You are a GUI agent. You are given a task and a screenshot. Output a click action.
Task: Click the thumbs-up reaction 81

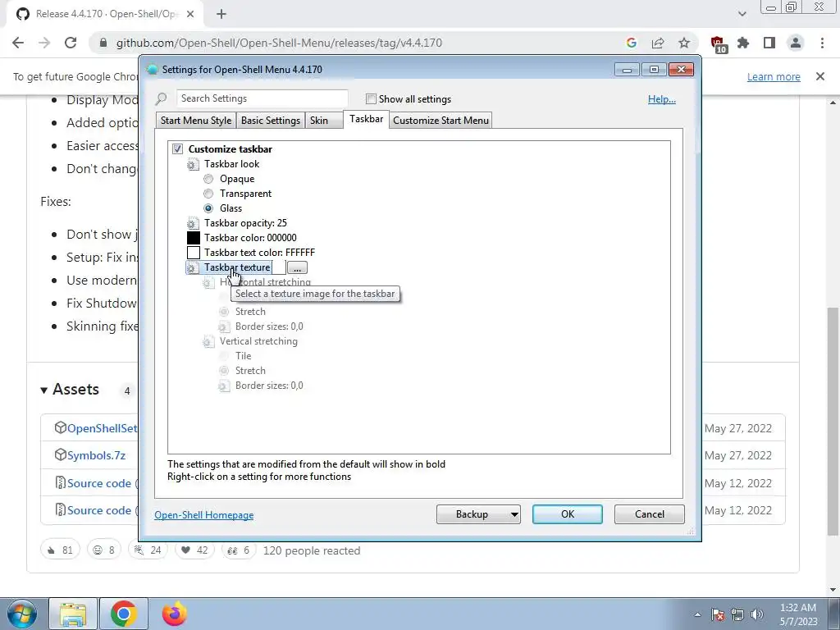pos(60,550)
